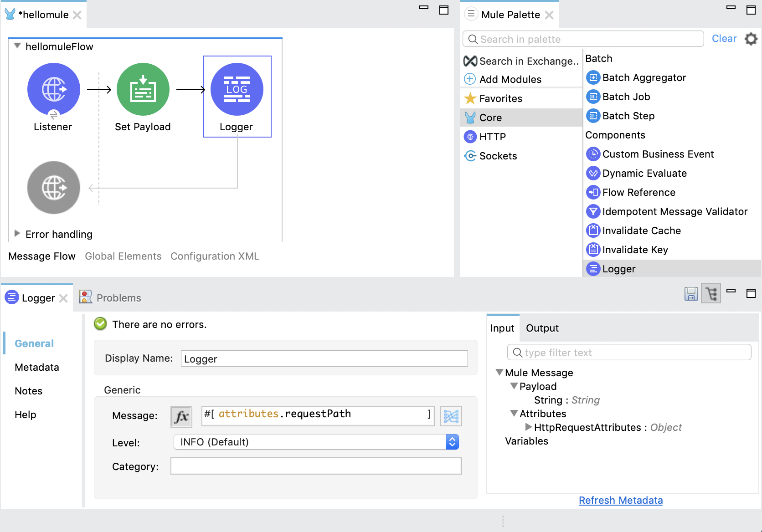Click the Refresh Metadata link
This screenshot has width=762, height=532.
pyautogui.click(x=621, y=500)
